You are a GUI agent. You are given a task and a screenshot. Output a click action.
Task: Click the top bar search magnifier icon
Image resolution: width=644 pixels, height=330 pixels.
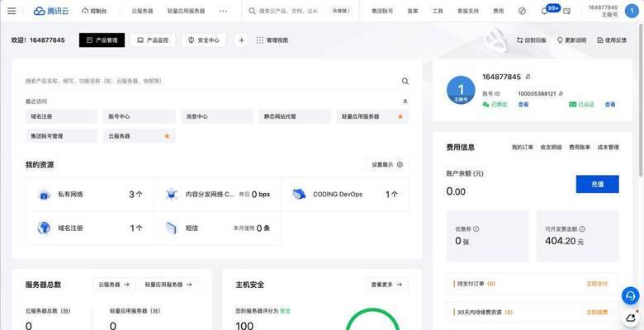pos(252,11)
